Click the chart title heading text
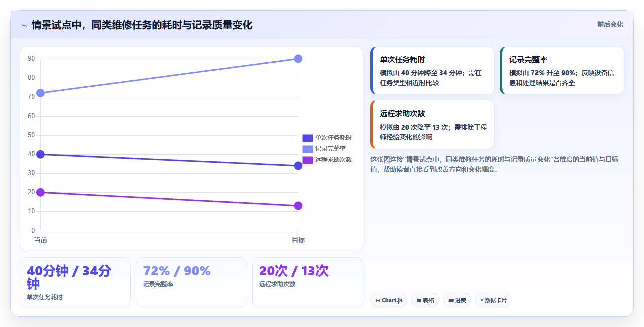This screenshot has width=644, height=327. pos(142,25)
